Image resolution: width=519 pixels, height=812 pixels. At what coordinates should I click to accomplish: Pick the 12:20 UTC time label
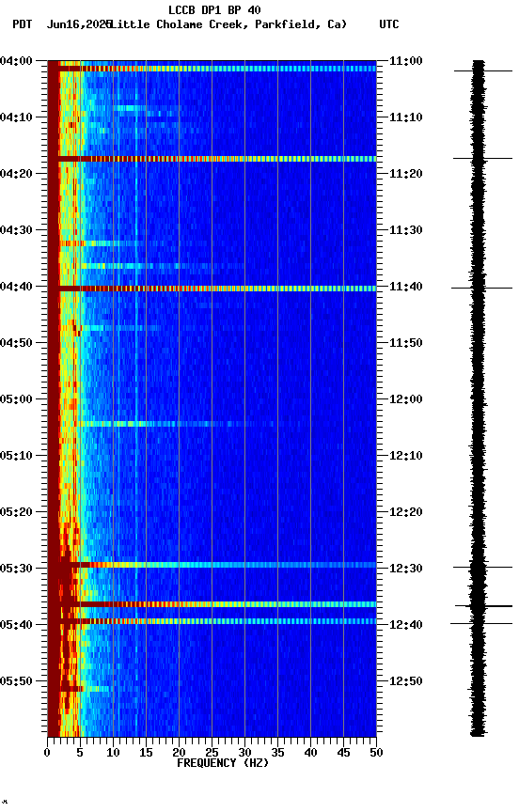pos(406,512)
